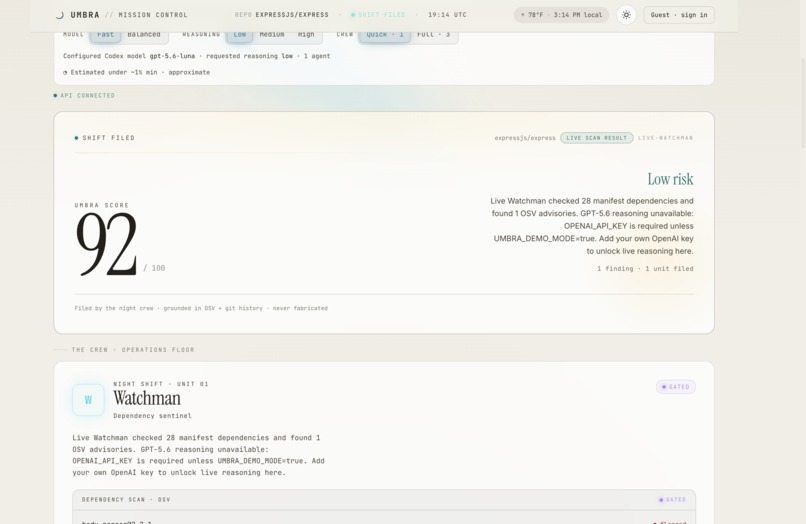The height and width of the screenshot is (524, 806).
Task: Click the LIVE-WATCHMAN label
Action: pos(665,138)
